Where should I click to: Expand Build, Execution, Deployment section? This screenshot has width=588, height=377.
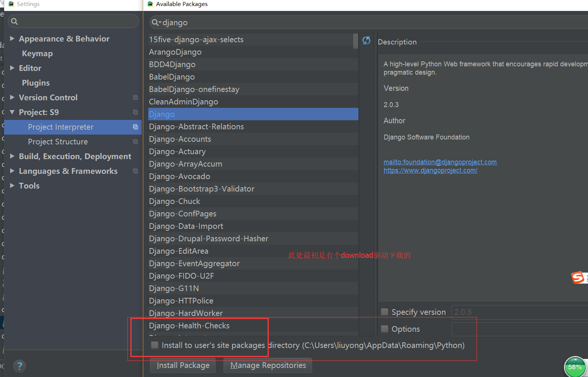click(12, 156)
